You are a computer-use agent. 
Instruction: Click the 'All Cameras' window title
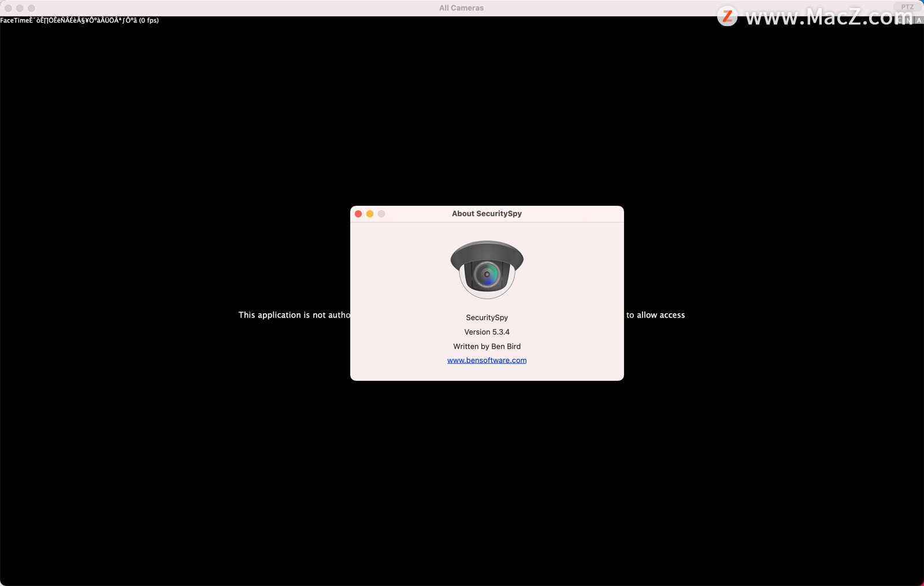click(461, 8)
